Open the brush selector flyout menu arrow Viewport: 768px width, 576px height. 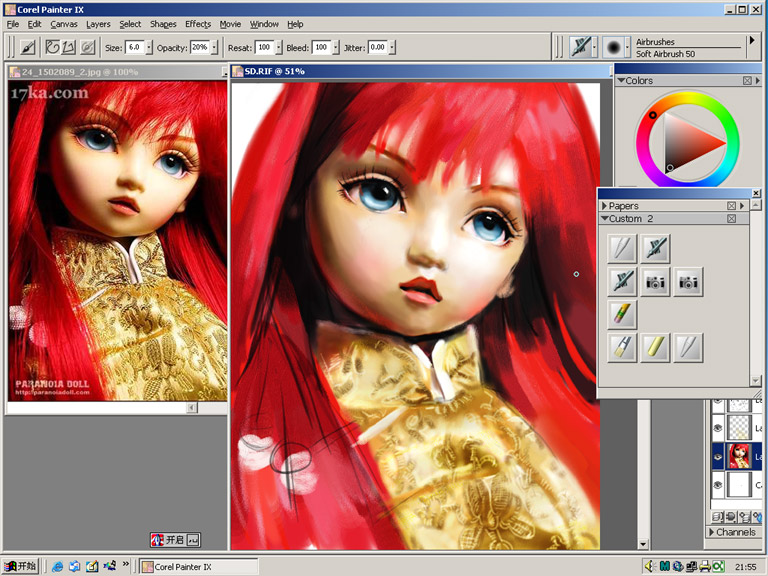pos(752,40)
